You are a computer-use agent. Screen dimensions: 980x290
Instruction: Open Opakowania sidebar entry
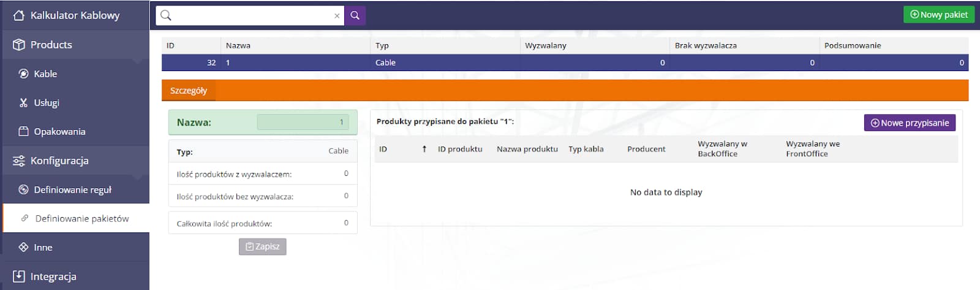tap(59, 131)
